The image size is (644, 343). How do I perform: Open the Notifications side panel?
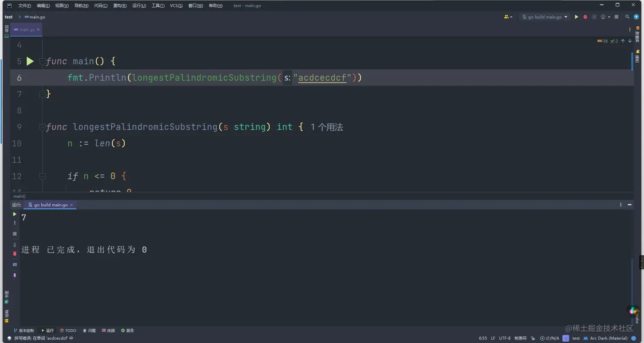[638, 56]
